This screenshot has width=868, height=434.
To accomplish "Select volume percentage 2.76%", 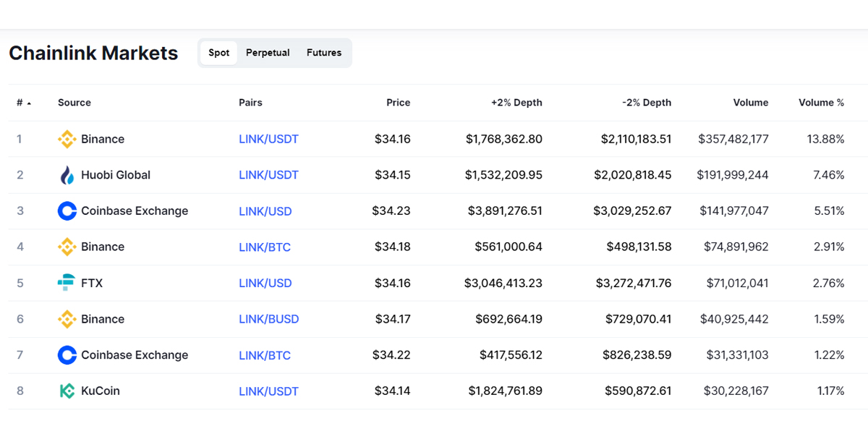I will point(829,283).
